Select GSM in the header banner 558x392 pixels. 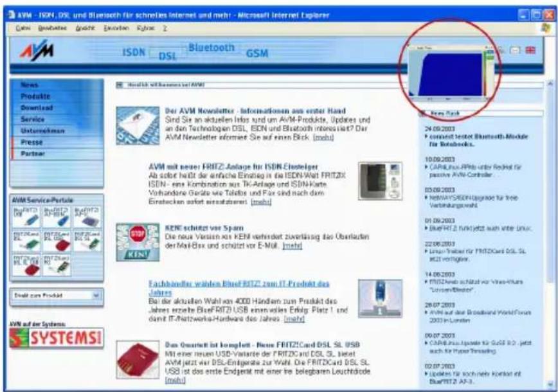tap(257, 53)
